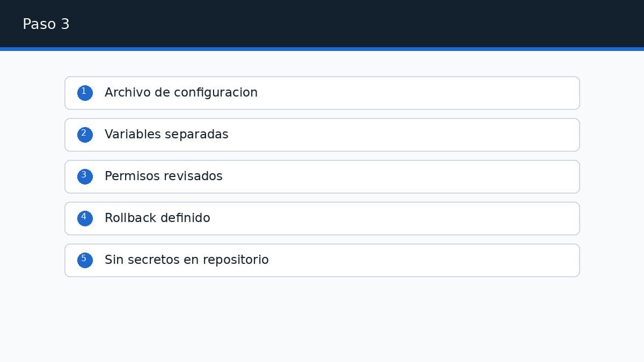Screen dimensions: 644x362
Task: Click the number 4 circle badge
Action: tap(85, 218)
